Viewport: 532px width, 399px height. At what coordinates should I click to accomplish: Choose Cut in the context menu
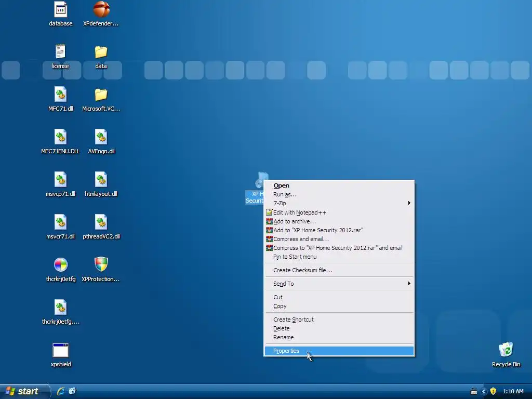339,297
